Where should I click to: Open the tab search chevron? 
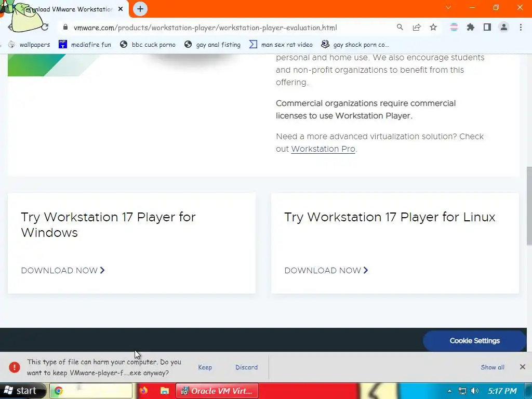coord(448,7)
